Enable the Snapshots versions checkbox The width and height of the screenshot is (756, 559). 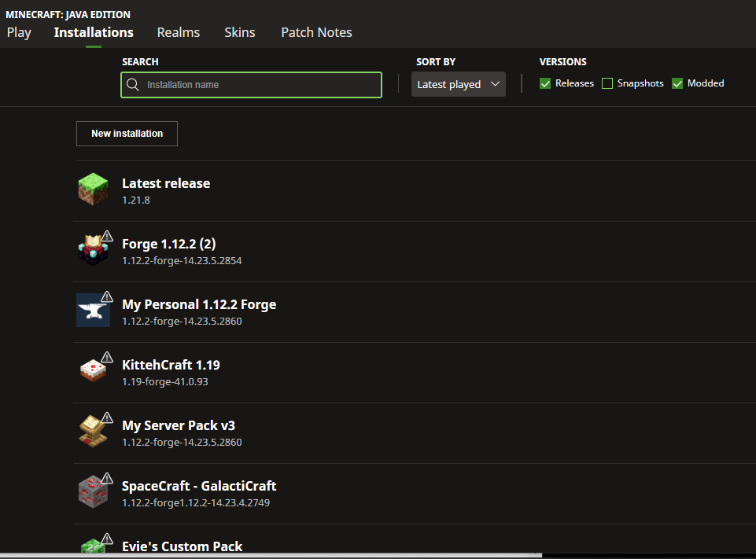point(607,83)
